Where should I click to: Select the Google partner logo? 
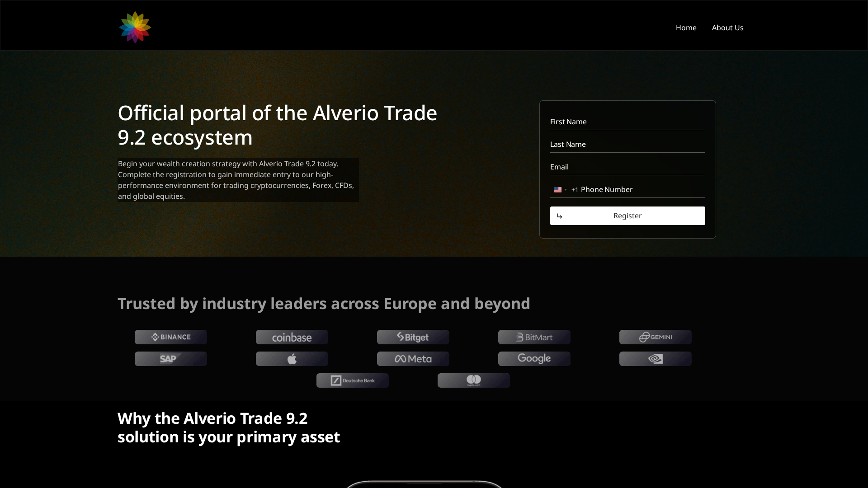534,358
